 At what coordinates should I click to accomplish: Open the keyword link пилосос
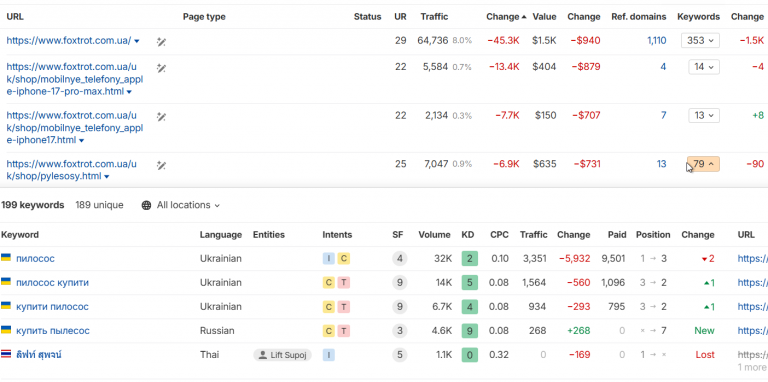click(35, 259)
